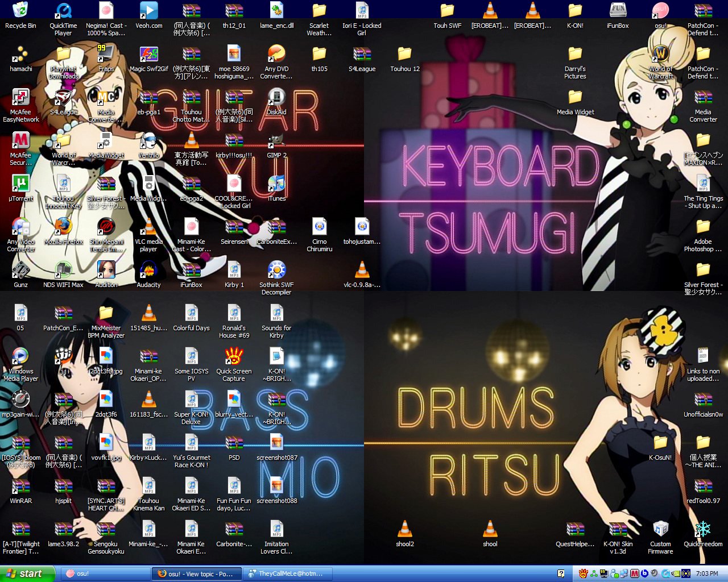Image resolution: width=728 pixels, height=582 pixels.
Task: Open µTorrent shortcut
Action: coord(20,189)
